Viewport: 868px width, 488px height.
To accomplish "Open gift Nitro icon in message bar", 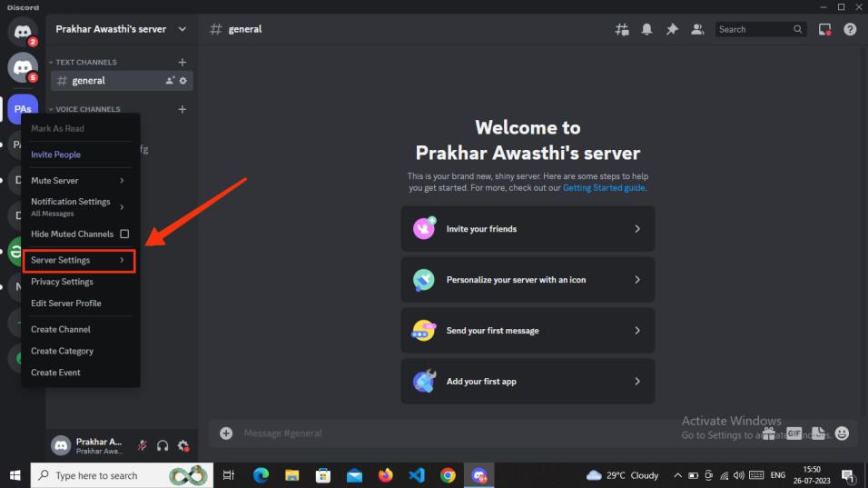I will [x=769, y=433].
